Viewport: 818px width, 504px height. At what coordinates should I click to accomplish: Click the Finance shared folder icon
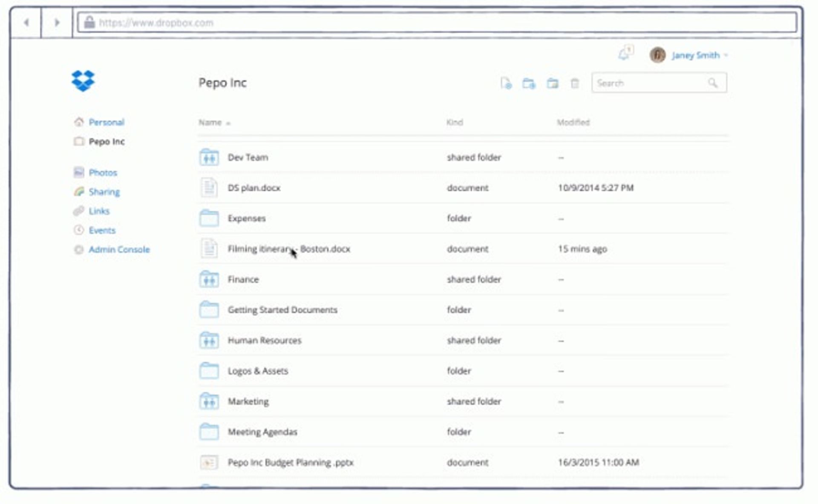click(209, 279)
